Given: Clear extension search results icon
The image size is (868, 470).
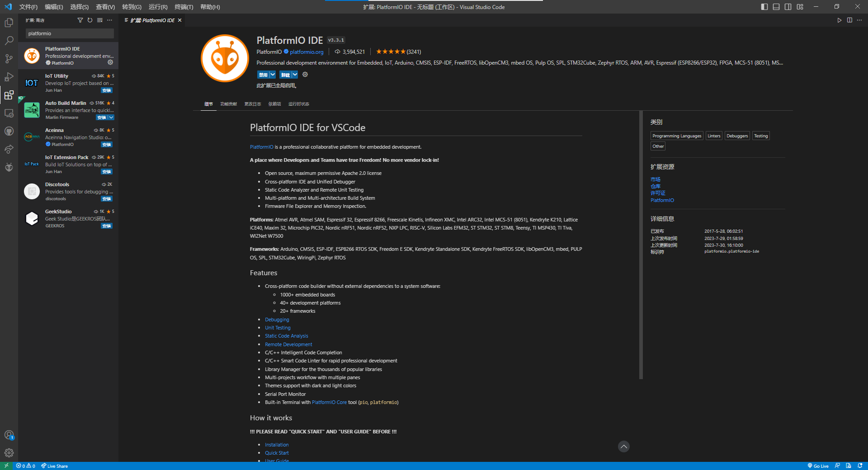Looking at the screenshot, I should pyautogui.click(x=100, y=20).
